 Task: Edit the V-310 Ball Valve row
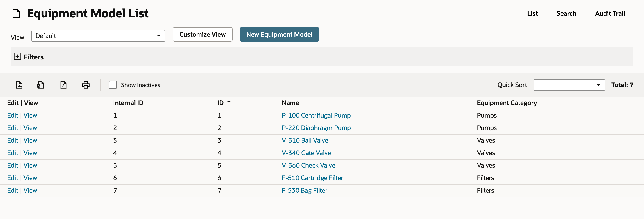click(x=13, y=140)
